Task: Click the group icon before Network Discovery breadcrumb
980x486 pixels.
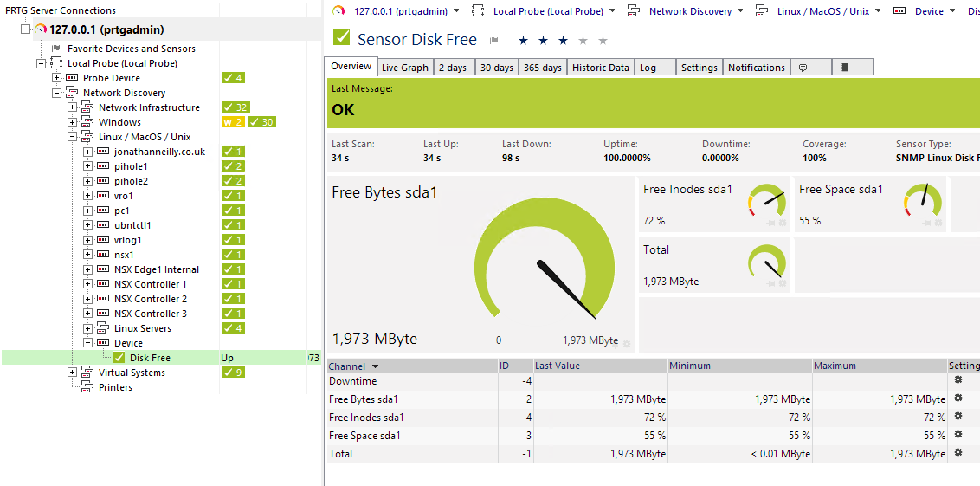Action: click(634, 10)
